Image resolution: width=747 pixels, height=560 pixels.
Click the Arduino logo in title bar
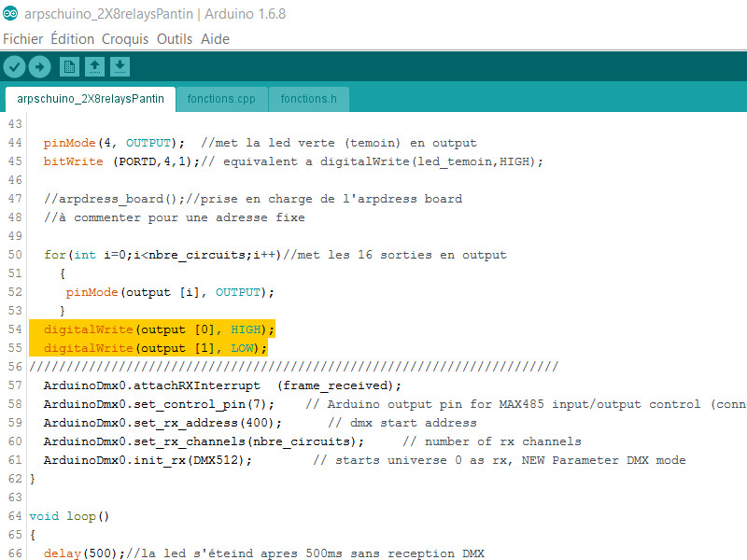click(x=10, y=13)
